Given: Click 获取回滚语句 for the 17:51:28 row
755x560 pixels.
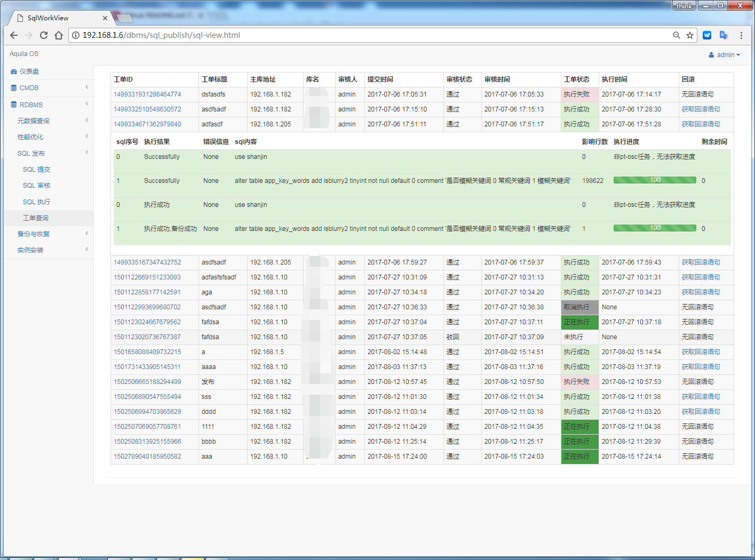Looking at the screenshot, I should (701, 124).
